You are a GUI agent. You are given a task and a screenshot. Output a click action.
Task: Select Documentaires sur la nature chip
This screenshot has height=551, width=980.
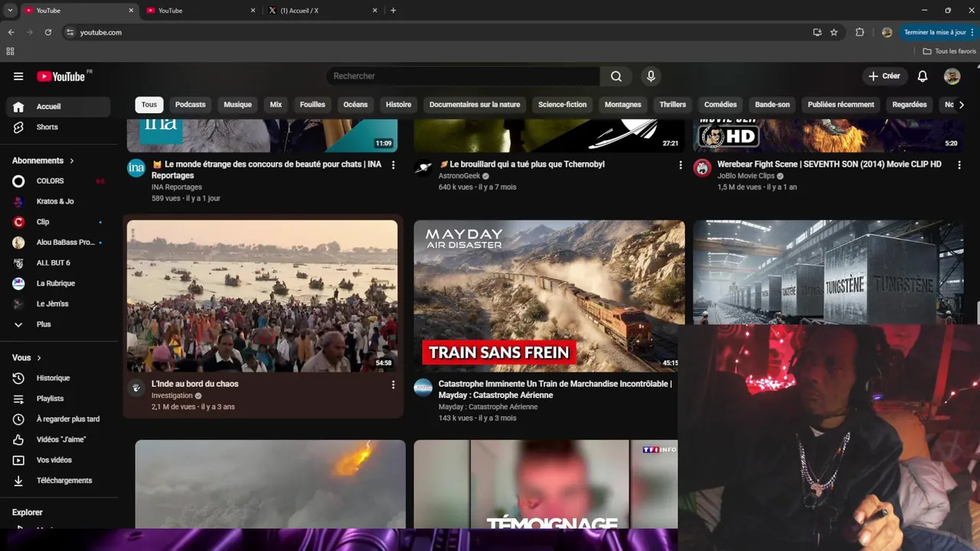(475, 105)
